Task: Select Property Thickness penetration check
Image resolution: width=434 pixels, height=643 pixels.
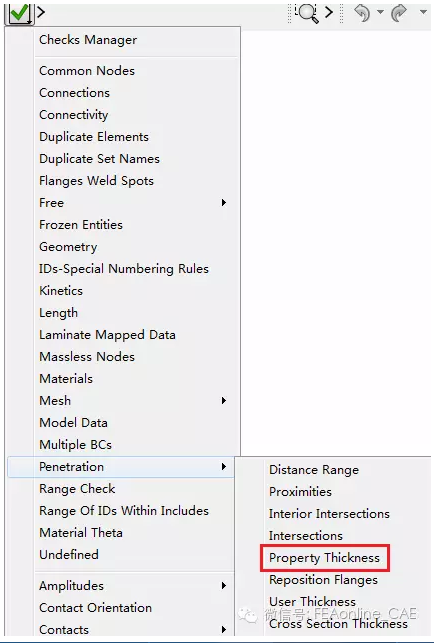Action: coord(324,558)
